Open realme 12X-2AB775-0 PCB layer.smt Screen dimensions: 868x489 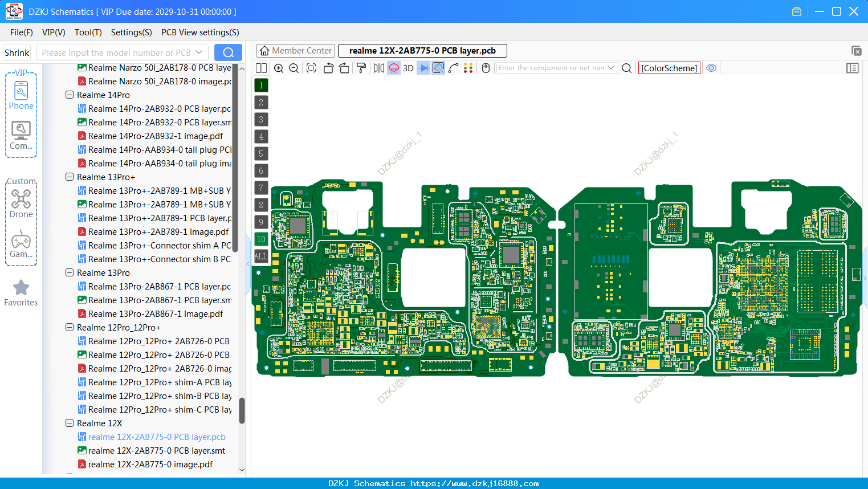pos(152,451)
